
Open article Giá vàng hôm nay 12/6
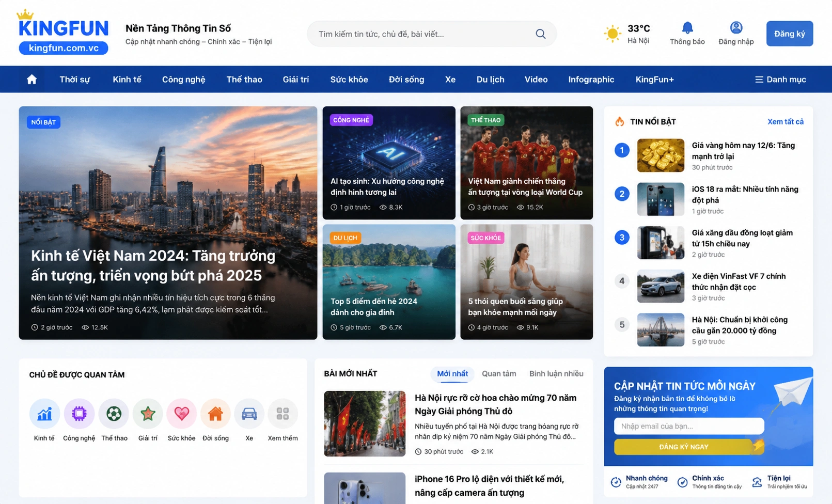pyautogui.click(x=743, y=151)
